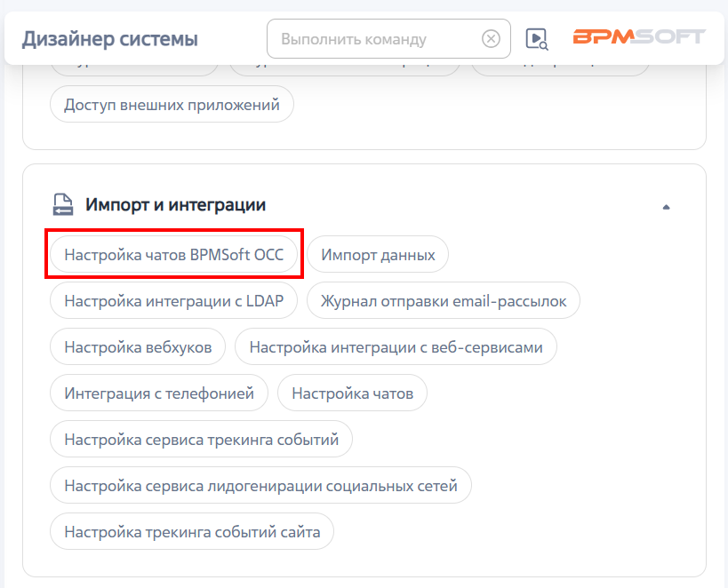Open Доступ внешних приложений
This screenshot has height=588, width=728.
(172, 105)
